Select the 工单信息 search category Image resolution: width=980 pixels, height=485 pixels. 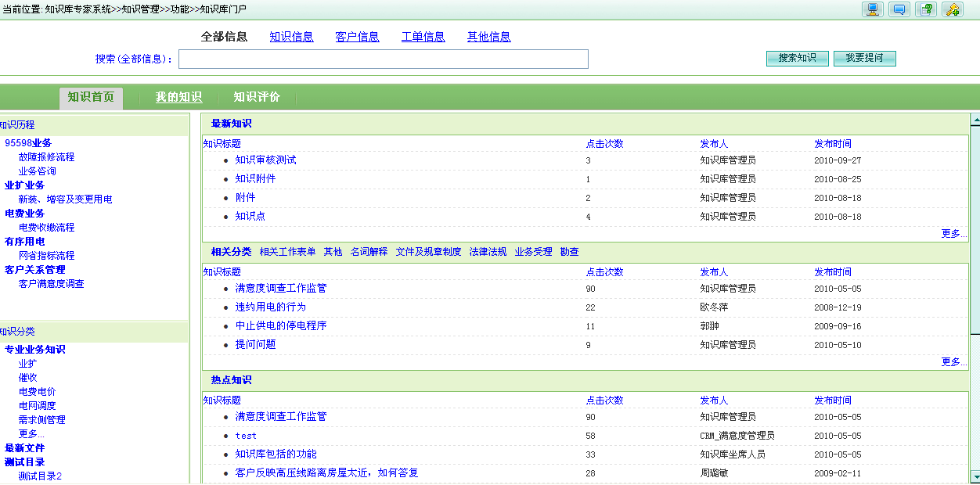pos(423,37)
